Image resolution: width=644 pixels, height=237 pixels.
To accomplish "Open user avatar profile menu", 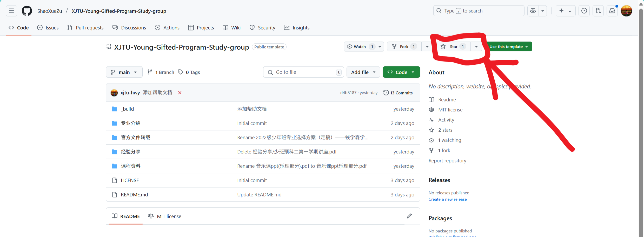I will click(x=626, y=11).
